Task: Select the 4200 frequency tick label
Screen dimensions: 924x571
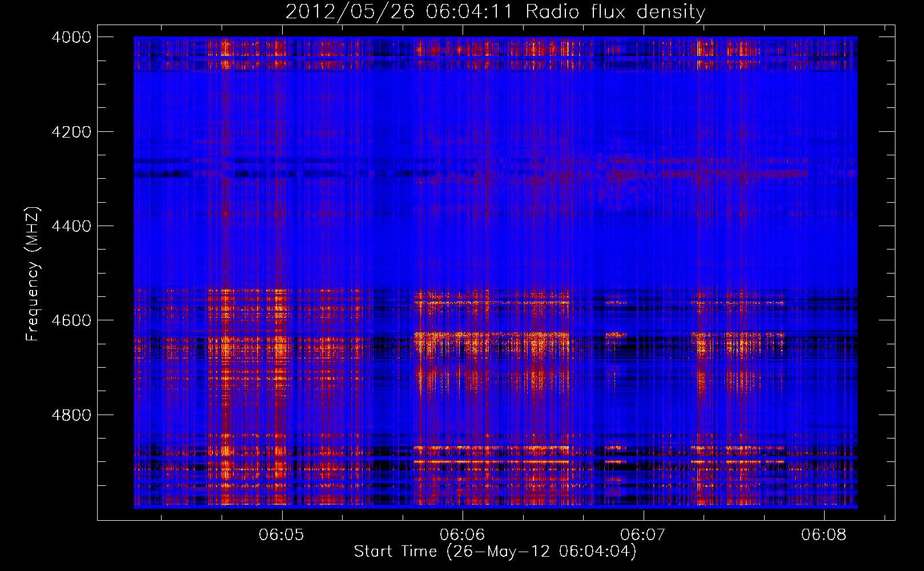Action: point(71,132)
